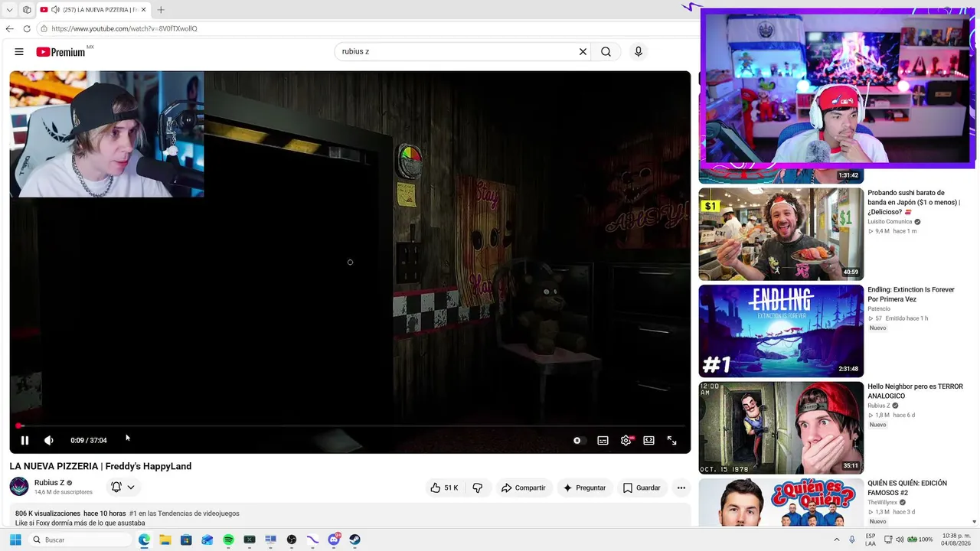Show hidden system tray icons
Screen dimensions: 980x551
(836, 540)
